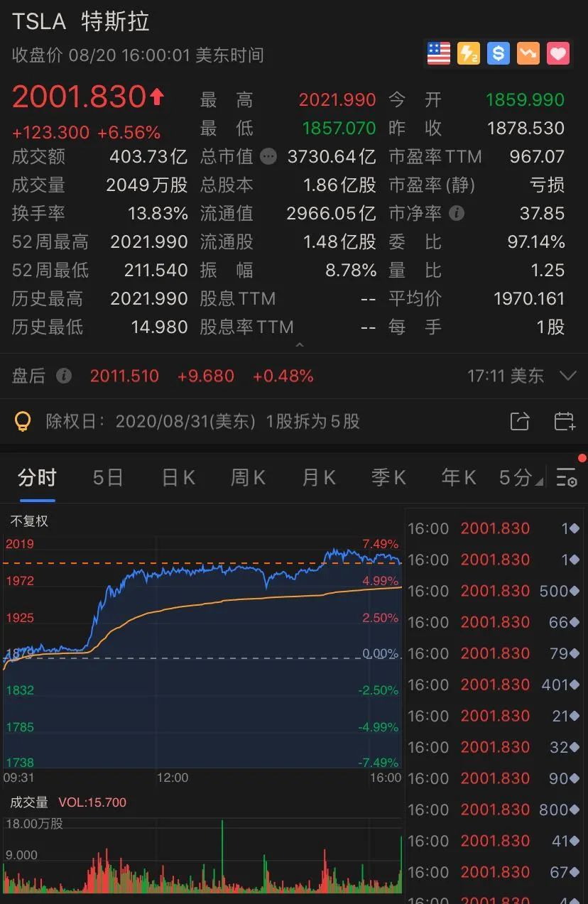Image resolution: width=588 pixels, height=904 pixels.
Task: Add ex-rights date to calendar icon
Action: (564, 421)
